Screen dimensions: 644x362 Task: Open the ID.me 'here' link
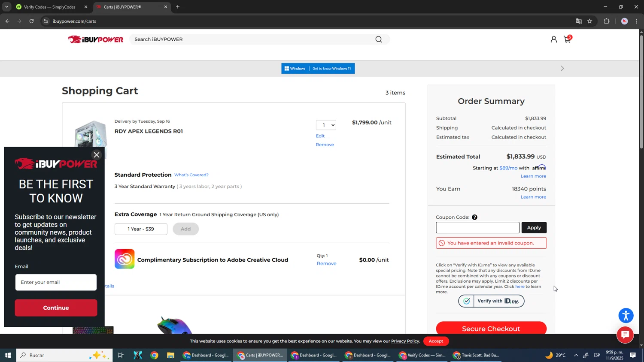click(520, 287)
